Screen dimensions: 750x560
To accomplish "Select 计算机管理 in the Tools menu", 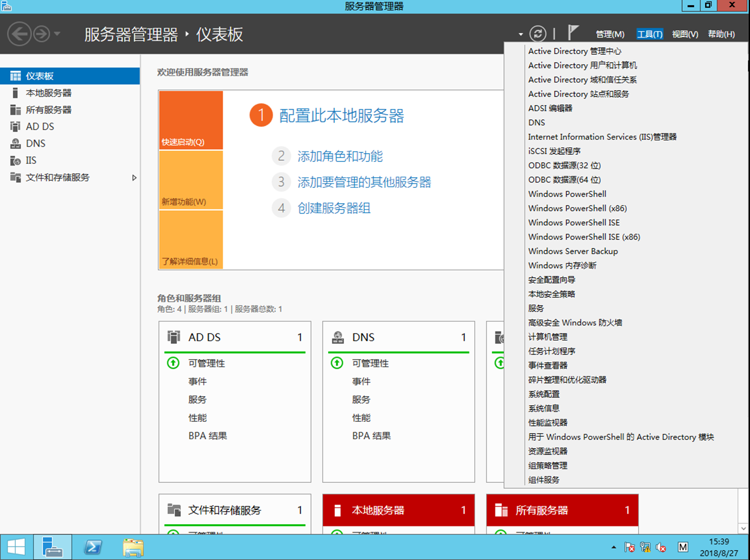I will [548, 337].
